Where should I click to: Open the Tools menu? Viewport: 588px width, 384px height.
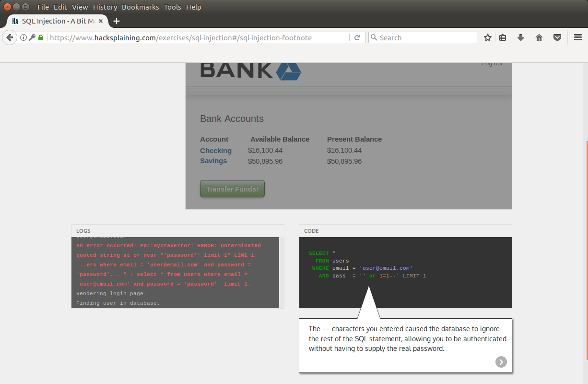pos(173,7)
